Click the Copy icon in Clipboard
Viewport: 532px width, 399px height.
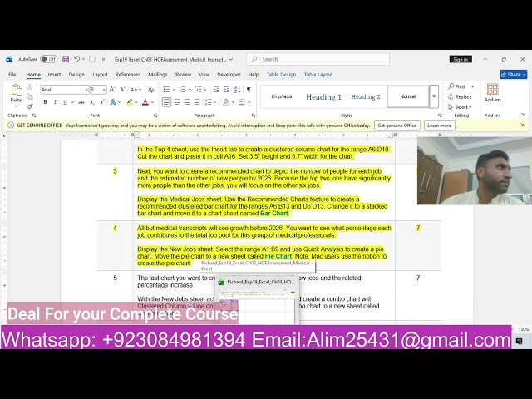tap(30, 96)
